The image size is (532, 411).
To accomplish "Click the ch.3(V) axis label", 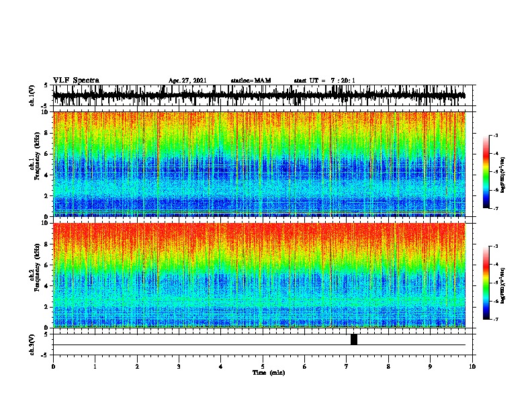I will pos(32,345).
